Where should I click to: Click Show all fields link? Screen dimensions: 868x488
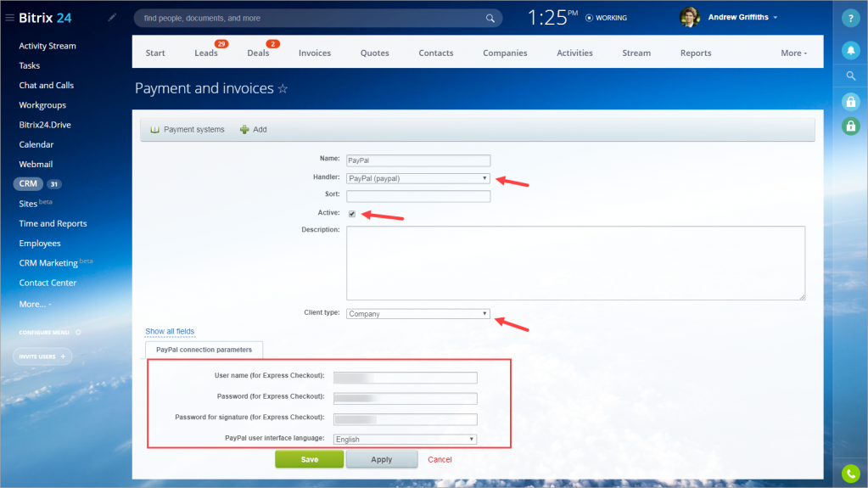[x=170, y=331]
